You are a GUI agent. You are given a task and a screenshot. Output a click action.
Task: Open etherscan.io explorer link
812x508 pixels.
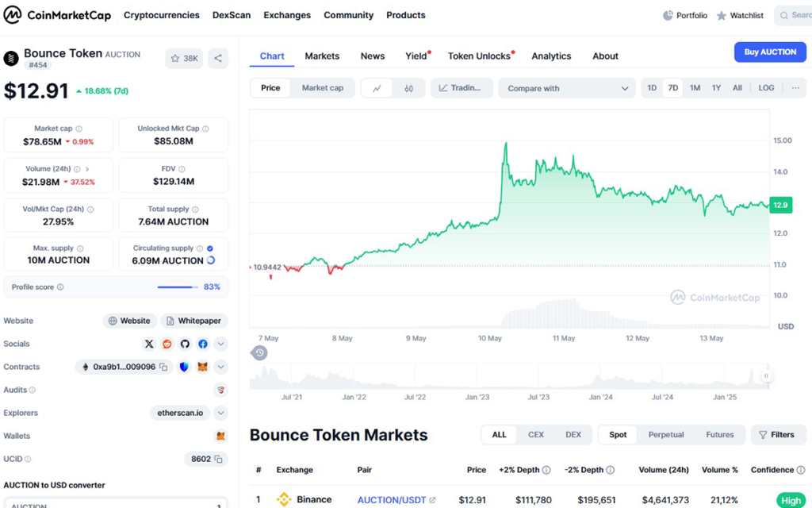tap(180, 413)
